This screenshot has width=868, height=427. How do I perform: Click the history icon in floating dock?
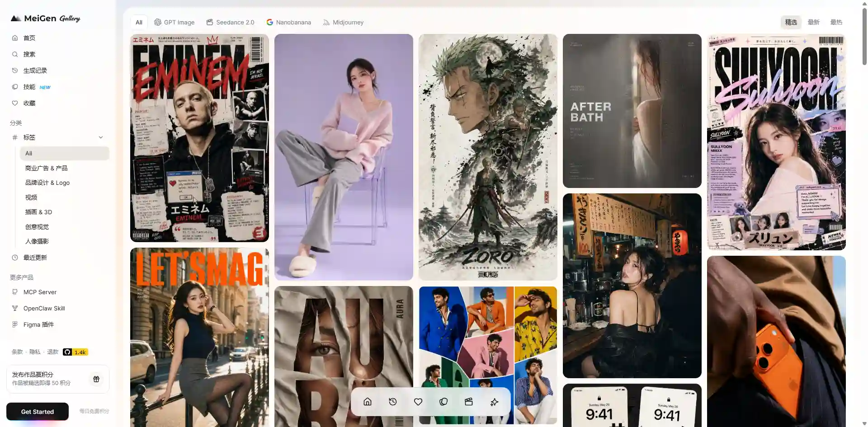pos(393,402)
